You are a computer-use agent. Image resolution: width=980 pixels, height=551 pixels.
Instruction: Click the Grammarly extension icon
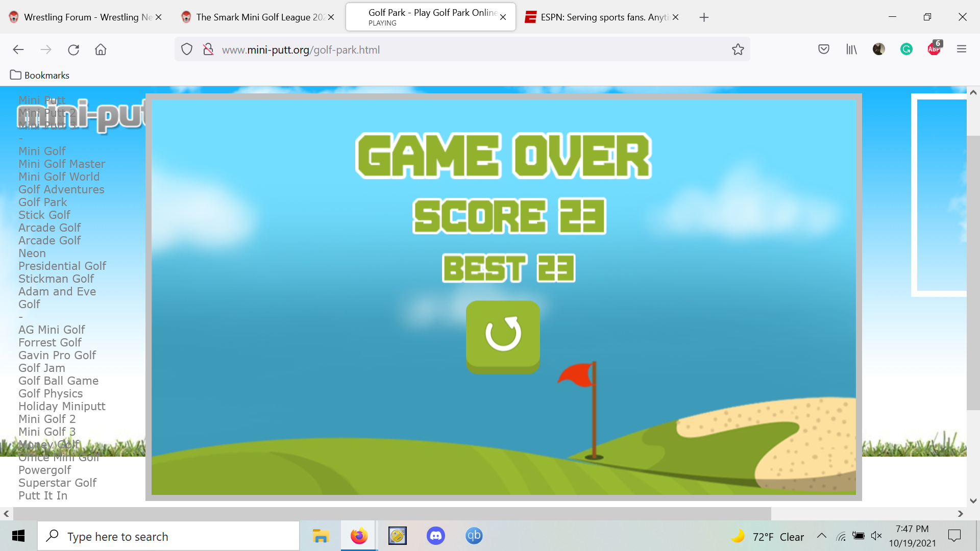pos(906,49)
